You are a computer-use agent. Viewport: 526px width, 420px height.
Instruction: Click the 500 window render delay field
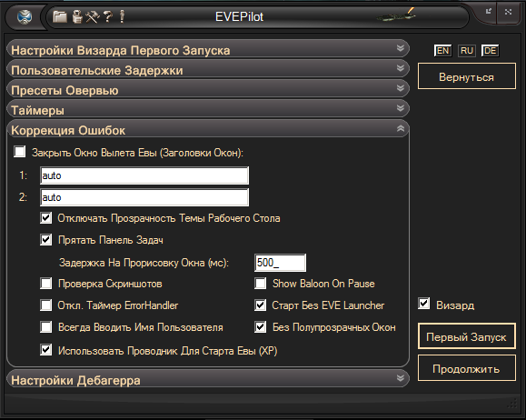[280, 263]
